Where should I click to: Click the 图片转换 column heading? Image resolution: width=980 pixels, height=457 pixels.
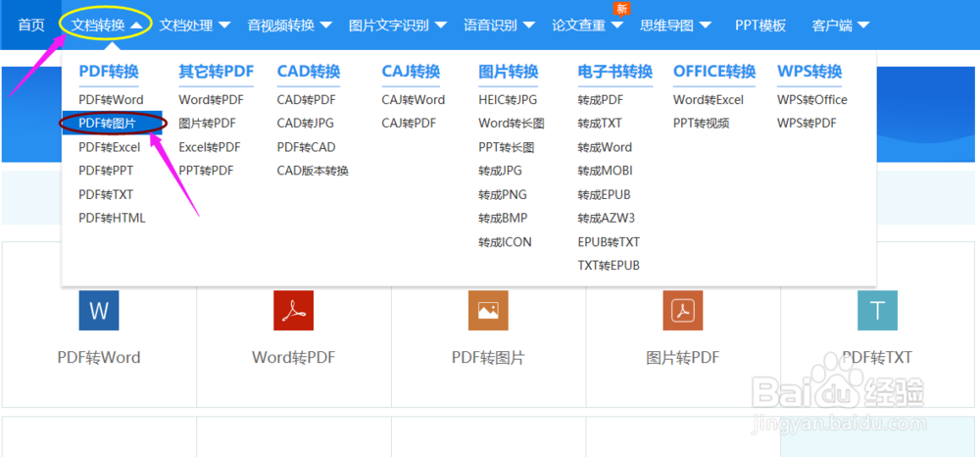click(x=508, y=72)
